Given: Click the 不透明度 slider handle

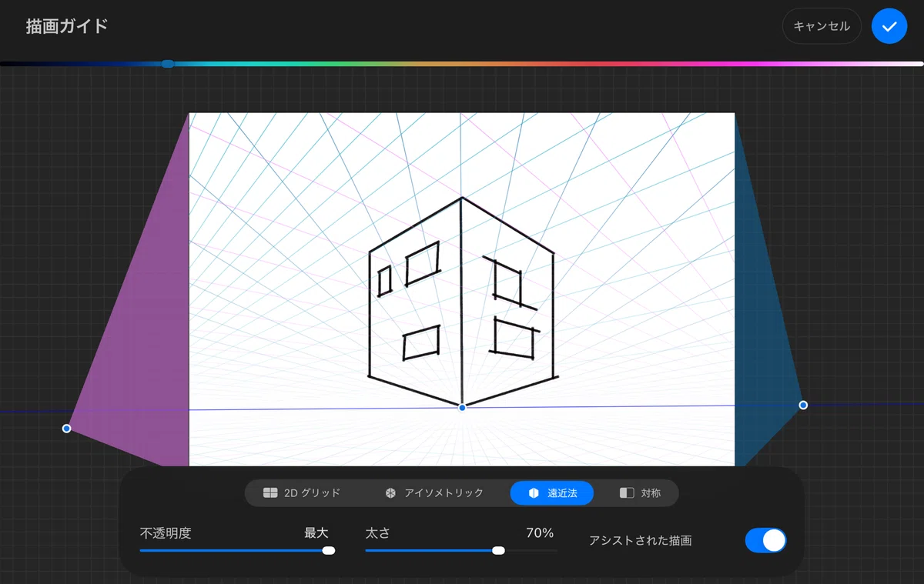Looking at the screenshot, I should (x=329, y=550).
